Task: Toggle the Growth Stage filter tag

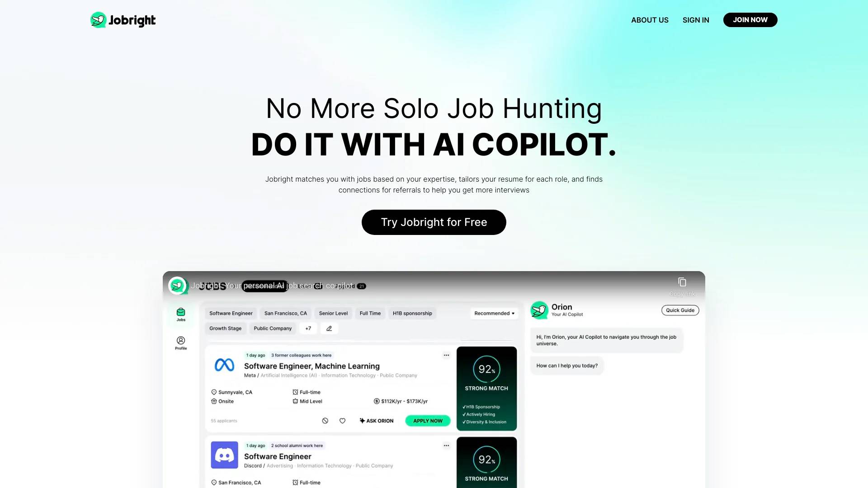Action: pyautogui.click(x=225, y=328)
